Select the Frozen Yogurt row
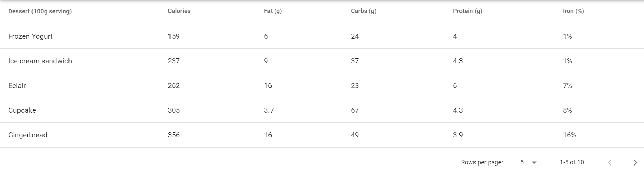The width and height of the screenshot is (644, 171). tap(322, 36)
